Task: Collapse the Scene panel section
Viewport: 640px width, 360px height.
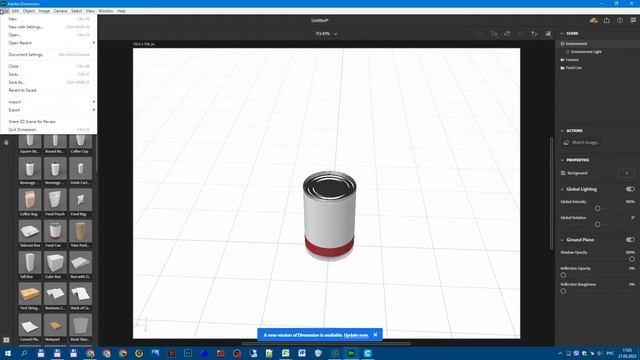Action: (562, 33)
